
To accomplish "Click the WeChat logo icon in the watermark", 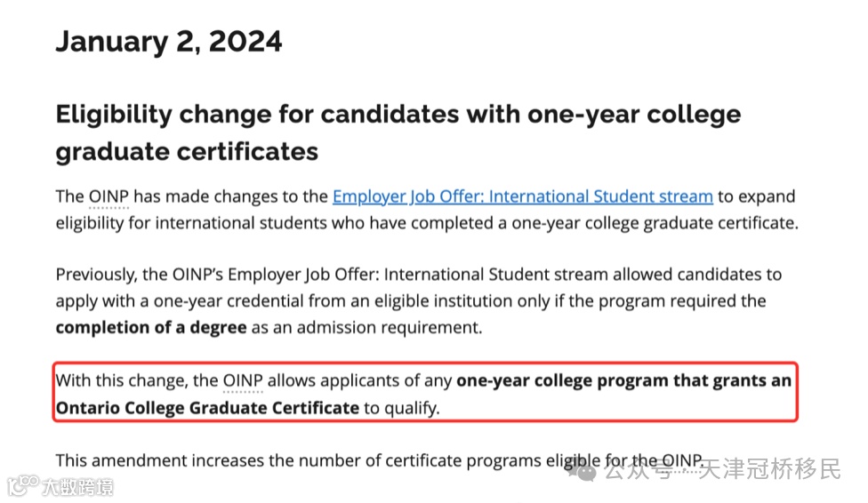I will coord(588,472).
